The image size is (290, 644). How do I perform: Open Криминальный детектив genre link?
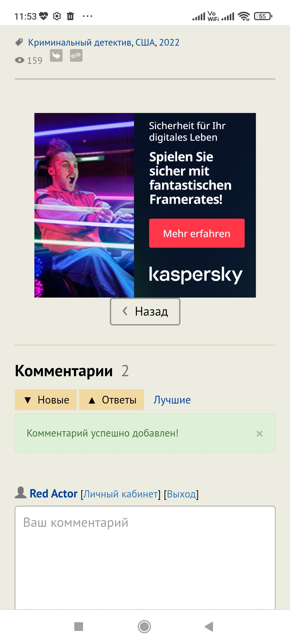click(80, 42)
